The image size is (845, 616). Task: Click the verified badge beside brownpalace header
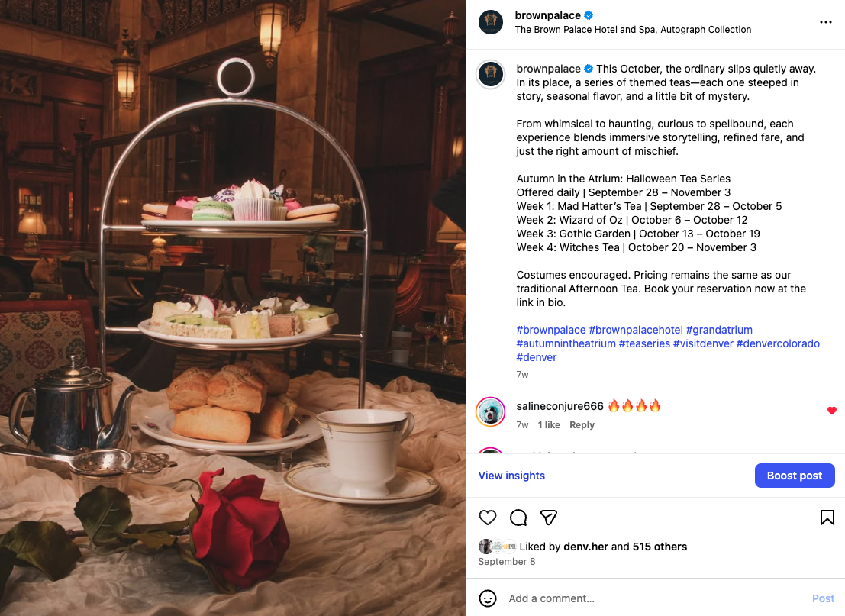click(589, 15)
